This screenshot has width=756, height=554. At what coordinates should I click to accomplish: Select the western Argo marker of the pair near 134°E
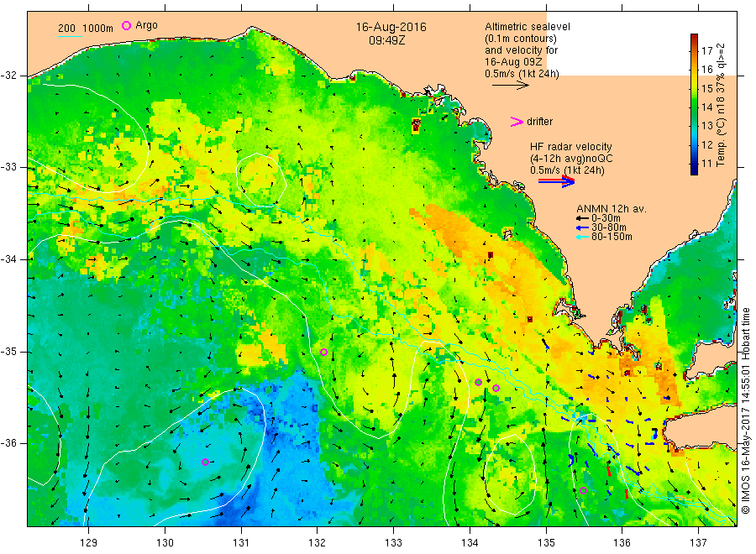[478, 383]
